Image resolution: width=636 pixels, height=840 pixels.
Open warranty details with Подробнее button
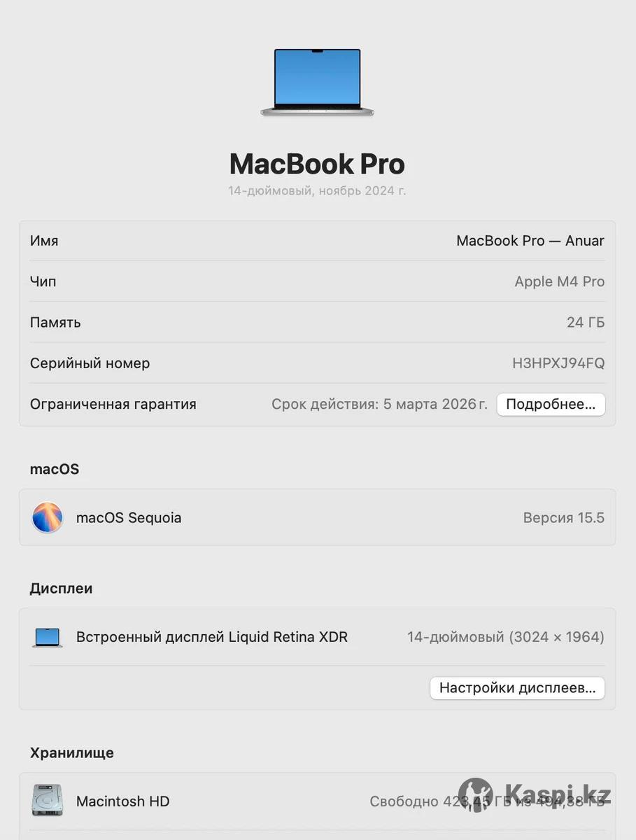tap(551, 404)
